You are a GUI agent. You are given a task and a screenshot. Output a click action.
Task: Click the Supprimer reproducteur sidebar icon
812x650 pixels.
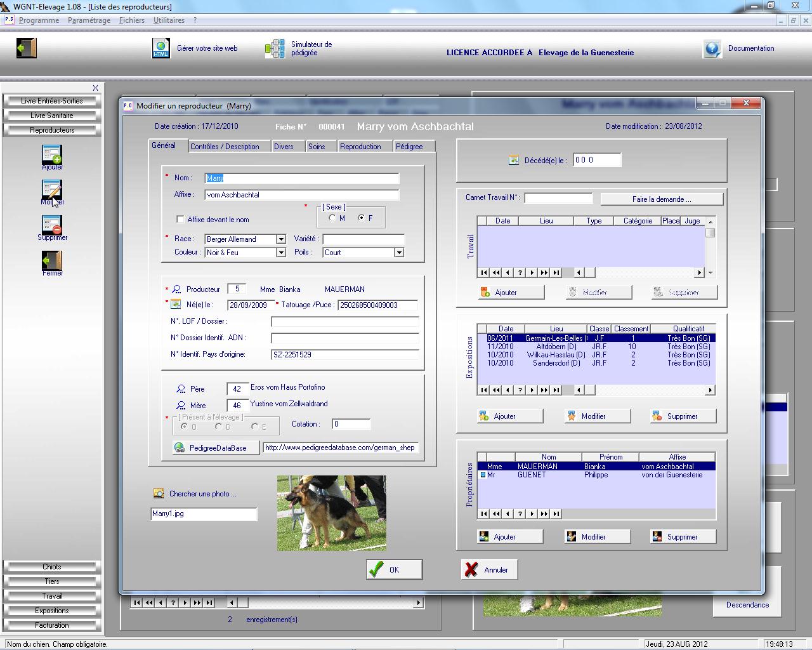(x=52, y=225)
